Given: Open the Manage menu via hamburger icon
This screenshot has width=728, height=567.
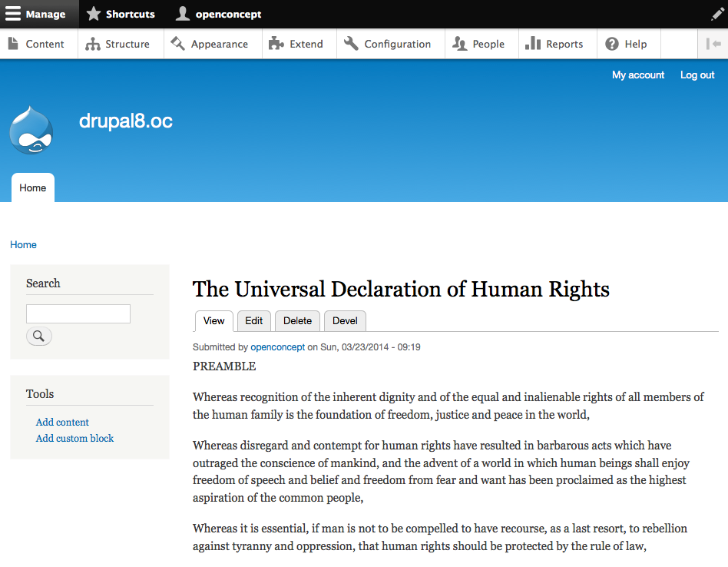Looking at the screenshot, I should tap(14, 14).
